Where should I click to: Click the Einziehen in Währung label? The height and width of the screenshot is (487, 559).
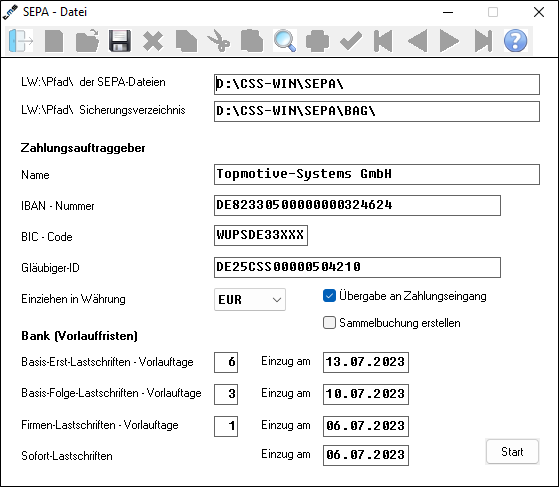click(x=73, y=299)
